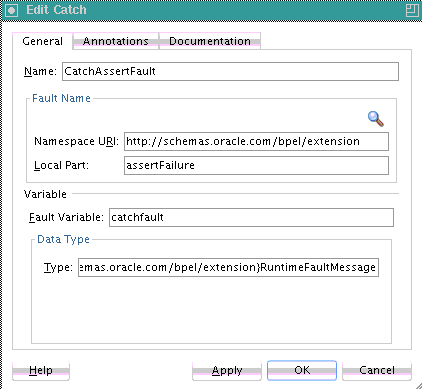Confirm with the OK button
The height and width of the screenshot is (389, 422).
tap(302, 370)
